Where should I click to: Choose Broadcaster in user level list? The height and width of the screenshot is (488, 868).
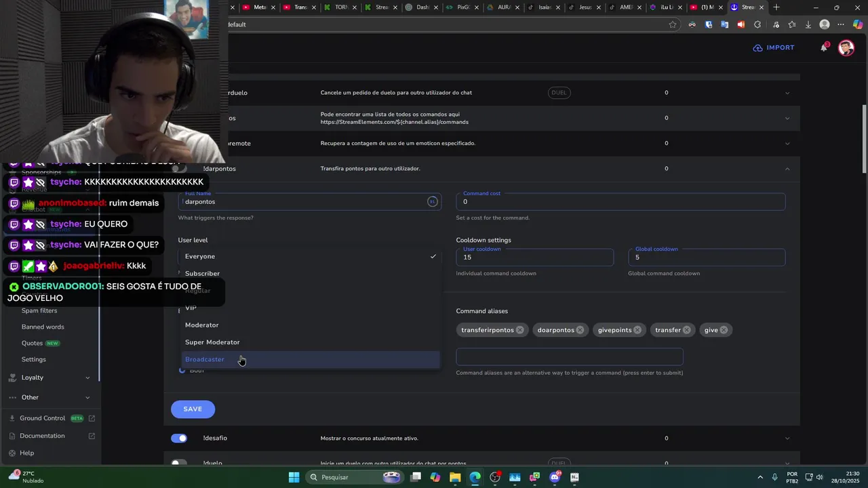[311, 359]
